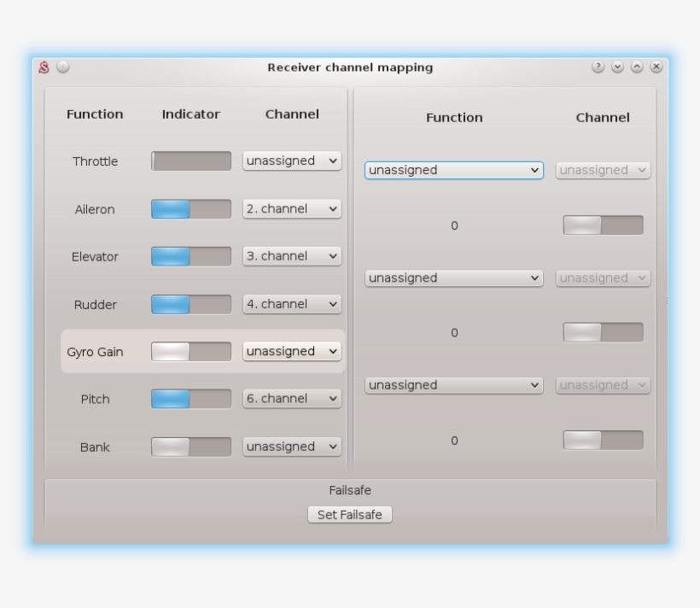Open the window menu from the app icon
This screenshot has height=608, width=700.
[x=44, y=67]
